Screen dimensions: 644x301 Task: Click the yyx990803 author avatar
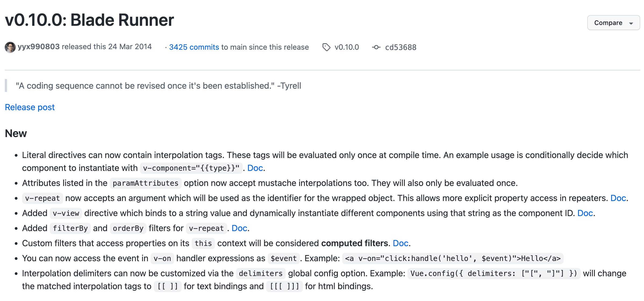(10, 47)
